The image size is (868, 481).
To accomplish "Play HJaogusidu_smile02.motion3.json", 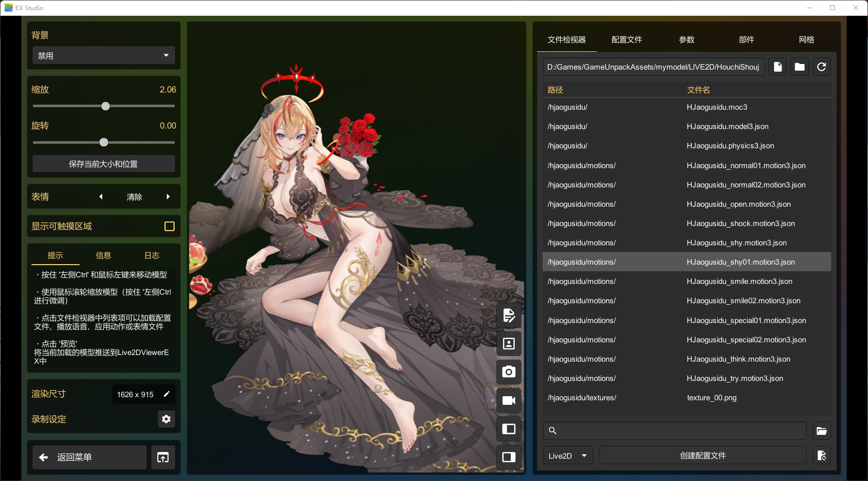I will (x=687, y=301).
